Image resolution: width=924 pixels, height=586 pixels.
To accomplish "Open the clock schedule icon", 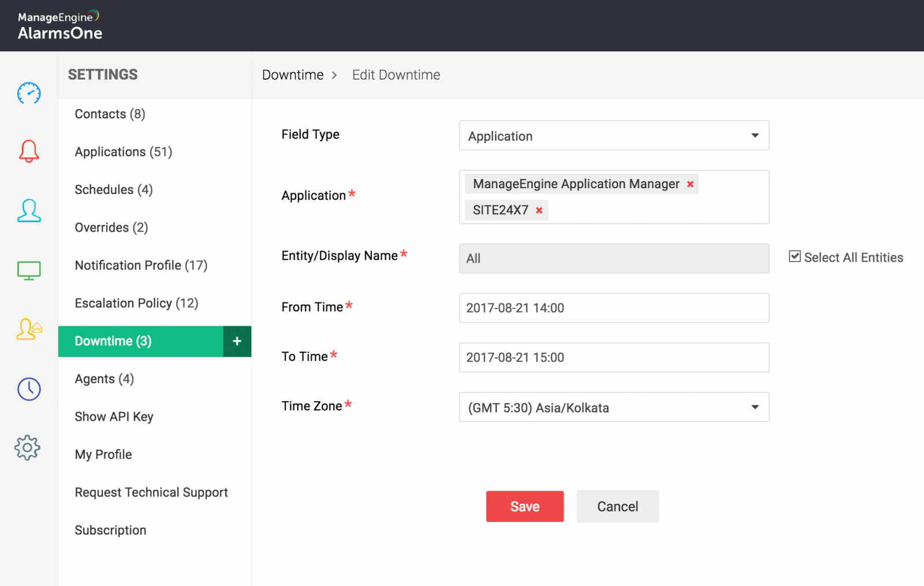I will point(29,389).
